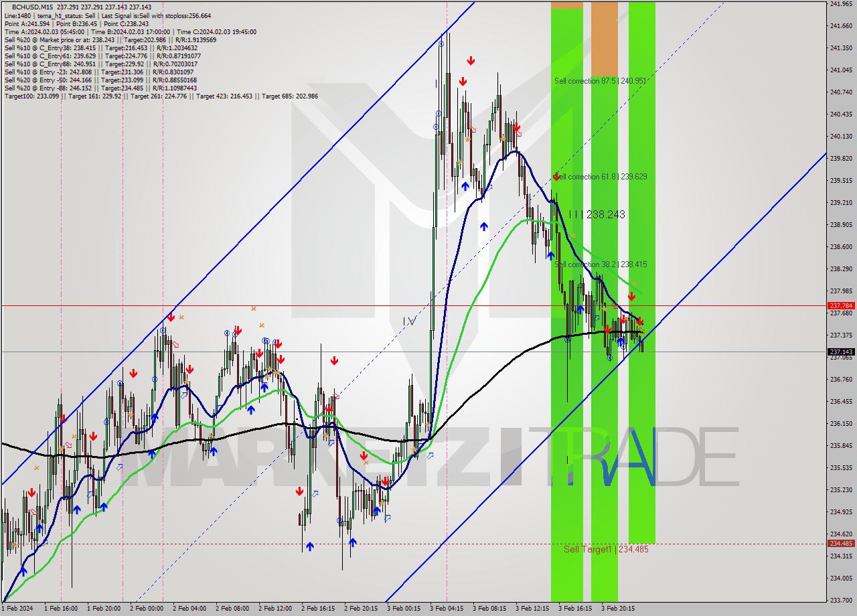Click the 239.210 price axis value

[x=841, y=203]
